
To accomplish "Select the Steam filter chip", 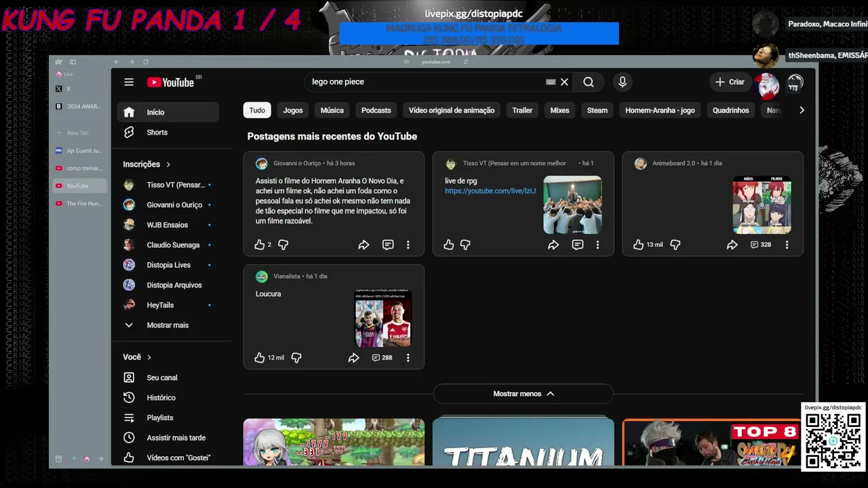I will point(597,110).
